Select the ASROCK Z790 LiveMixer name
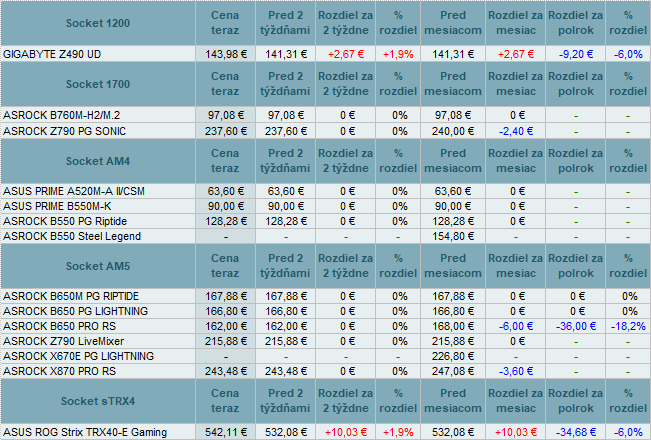The image size is (651, 440). (64, 341)
